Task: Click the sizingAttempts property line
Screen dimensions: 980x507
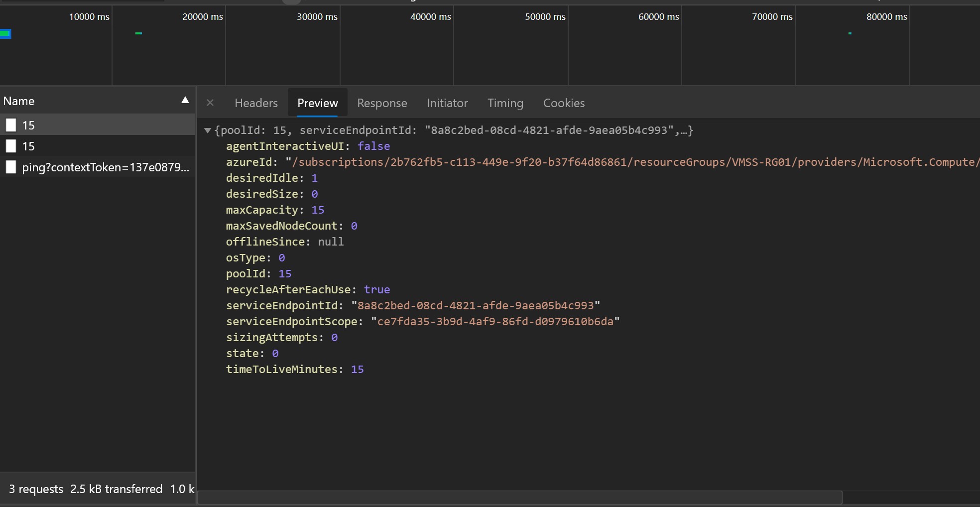Action: (x=282, y=337)
